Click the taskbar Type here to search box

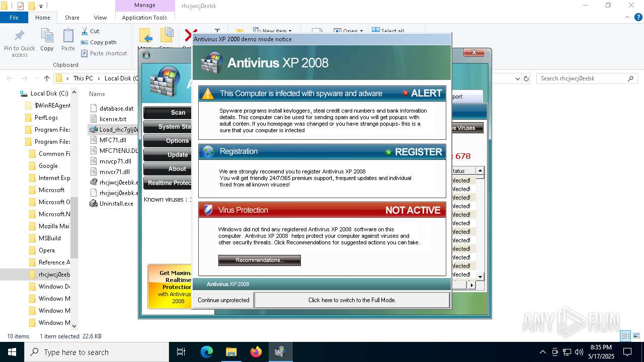coord(97,352)
